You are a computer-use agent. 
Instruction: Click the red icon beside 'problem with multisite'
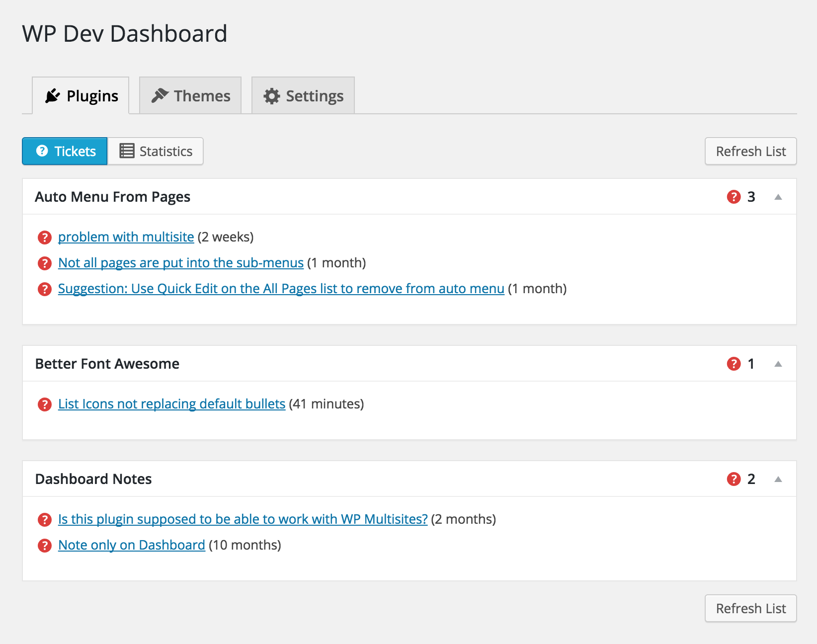(45, 238)
